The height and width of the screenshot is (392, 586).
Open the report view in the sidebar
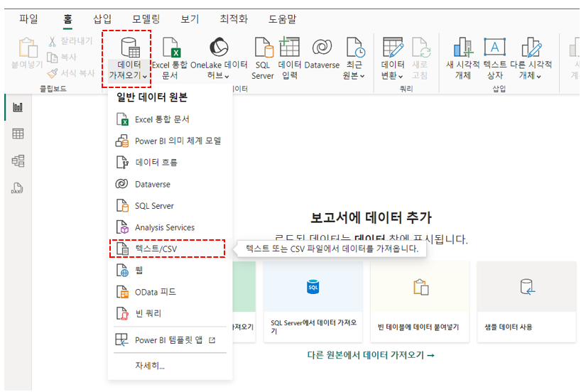(18, 107)
